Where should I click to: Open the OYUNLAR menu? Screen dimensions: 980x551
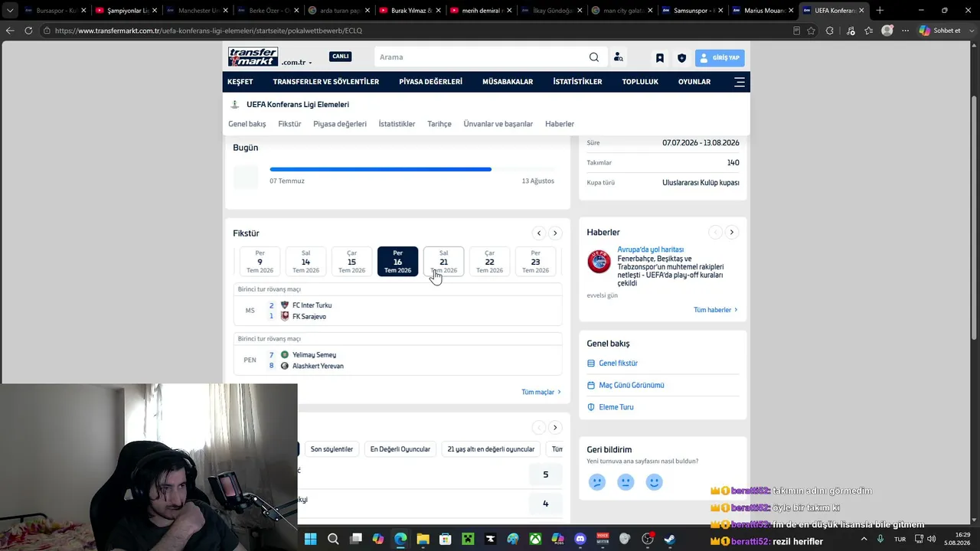coord(694,82)
